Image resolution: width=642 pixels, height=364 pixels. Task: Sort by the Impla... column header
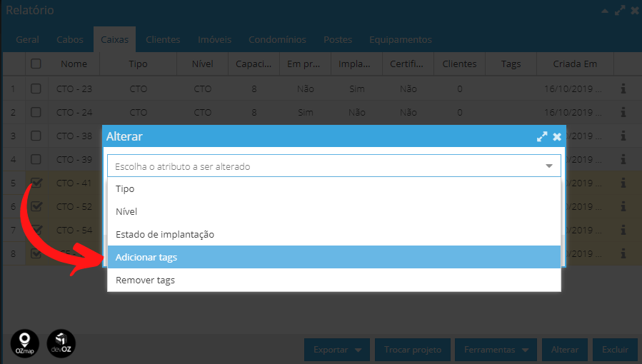pos(356,64)
